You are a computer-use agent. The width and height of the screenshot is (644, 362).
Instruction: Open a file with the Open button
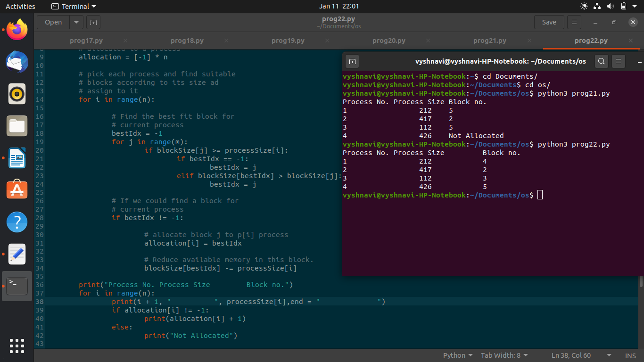[x=53, y=22]
